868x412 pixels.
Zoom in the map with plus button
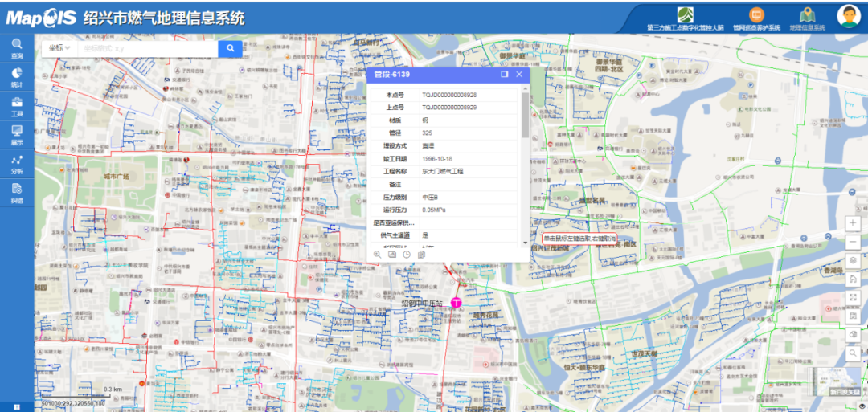(x=853, y=222)
